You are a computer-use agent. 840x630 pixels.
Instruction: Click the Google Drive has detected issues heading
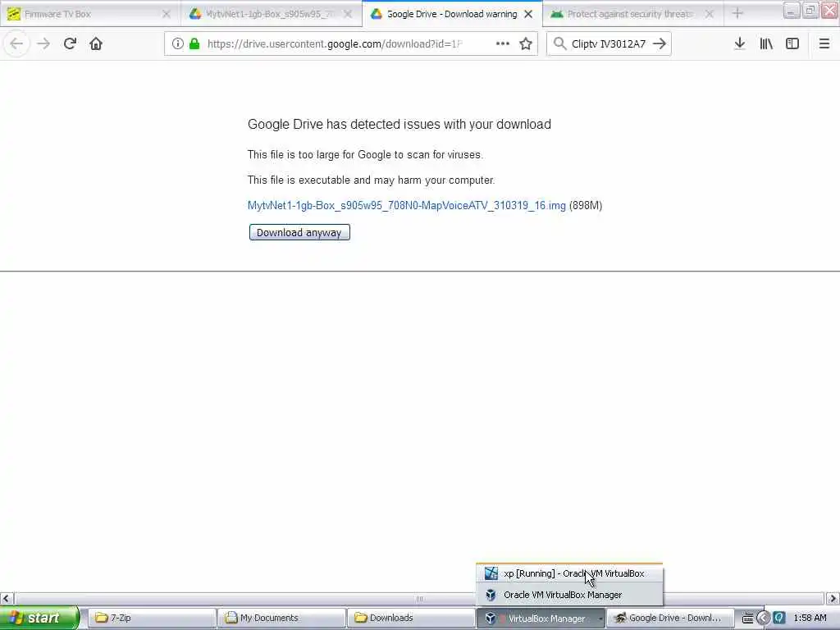[x=399, y=125]
